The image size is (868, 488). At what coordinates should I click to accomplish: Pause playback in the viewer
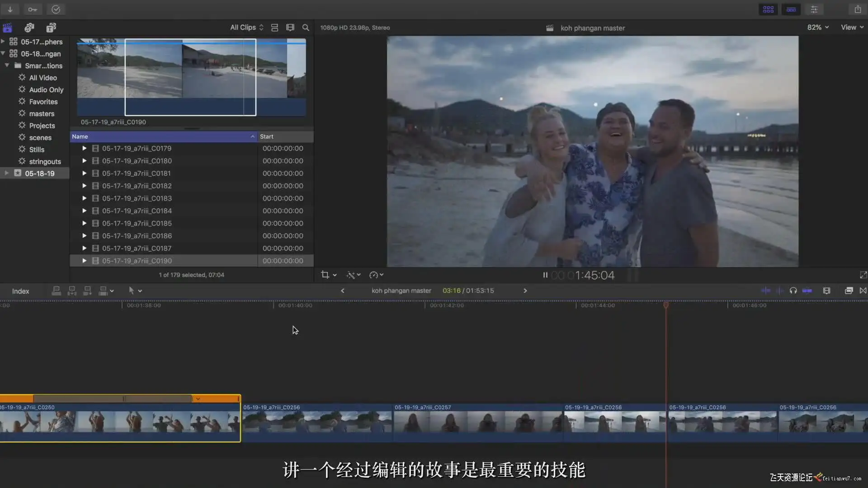click(x=545, y=275)
